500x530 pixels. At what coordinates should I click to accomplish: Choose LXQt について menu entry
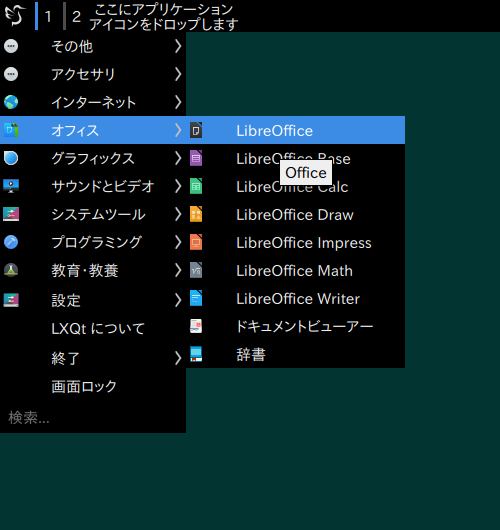pos(93,329)
